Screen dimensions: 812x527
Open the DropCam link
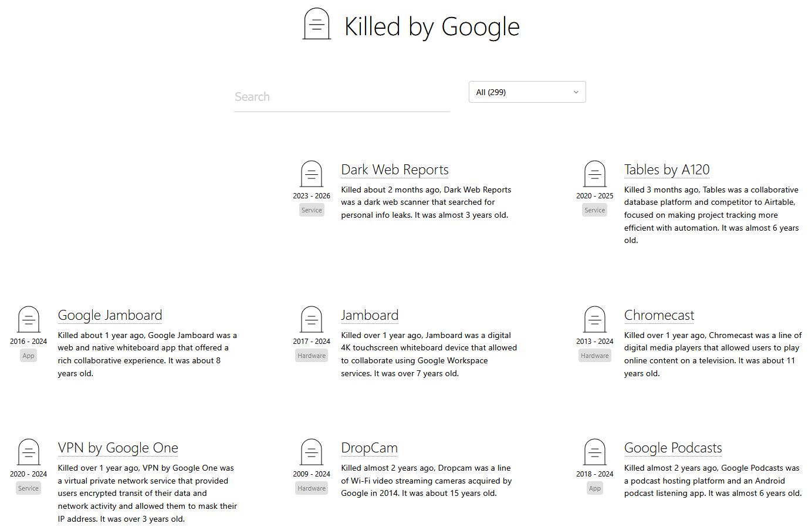(x=369, y=448)
